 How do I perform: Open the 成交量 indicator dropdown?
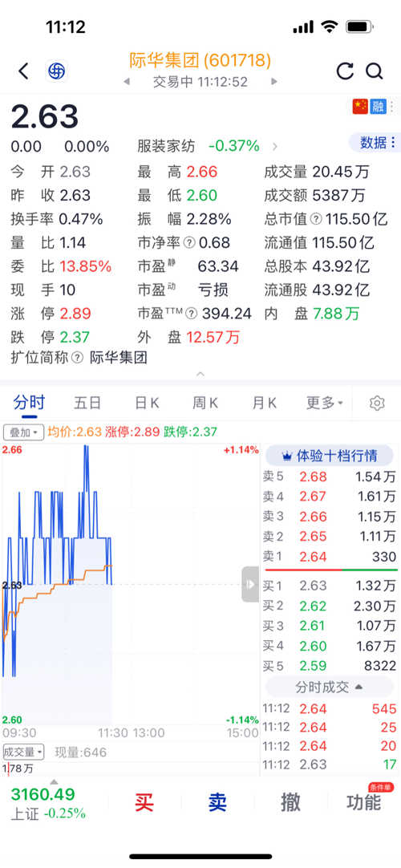click(x=23, y=752)
